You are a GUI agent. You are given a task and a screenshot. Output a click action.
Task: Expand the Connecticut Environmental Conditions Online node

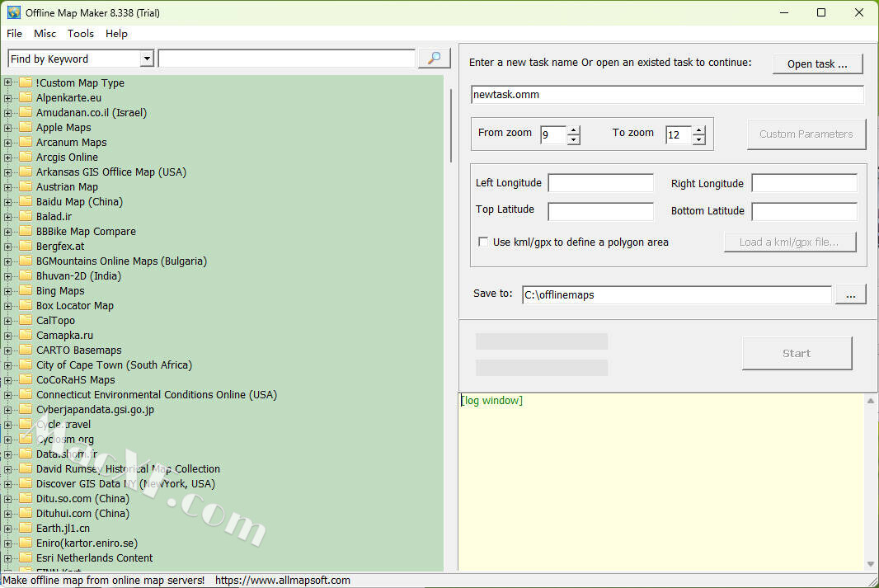(x=8, y=395)
